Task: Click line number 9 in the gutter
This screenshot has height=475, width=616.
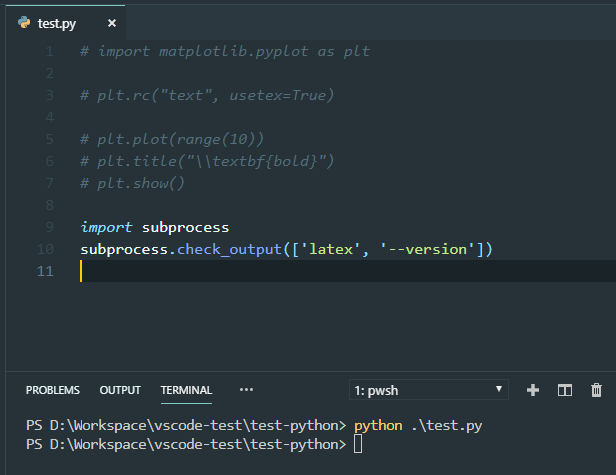Action: click(x=50, y=227)
